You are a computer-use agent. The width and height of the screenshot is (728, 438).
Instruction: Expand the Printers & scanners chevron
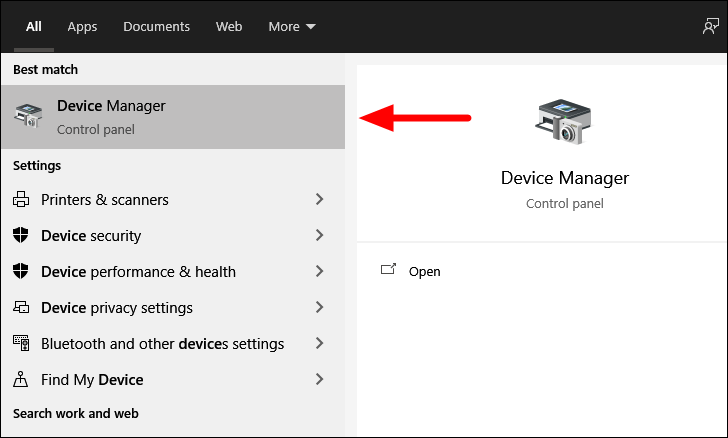pos(319,199)
